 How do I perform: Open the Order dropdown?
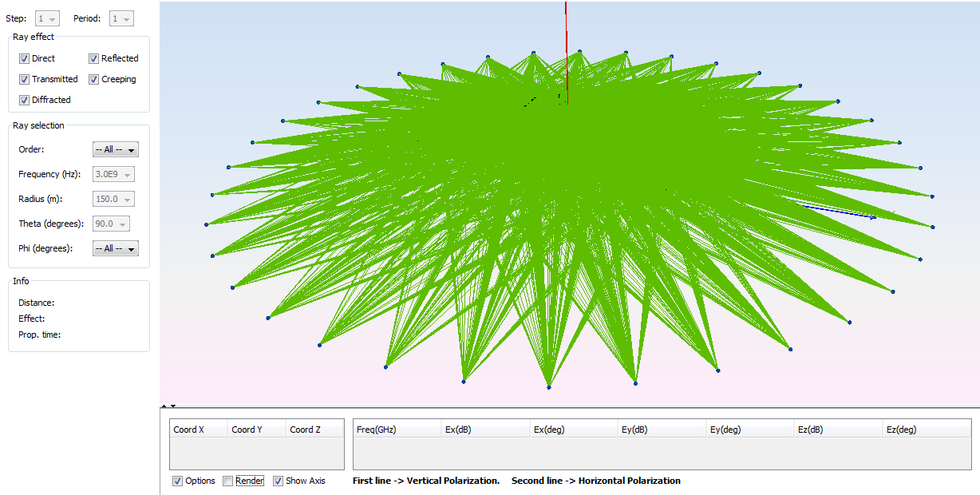tap(116, 149)
